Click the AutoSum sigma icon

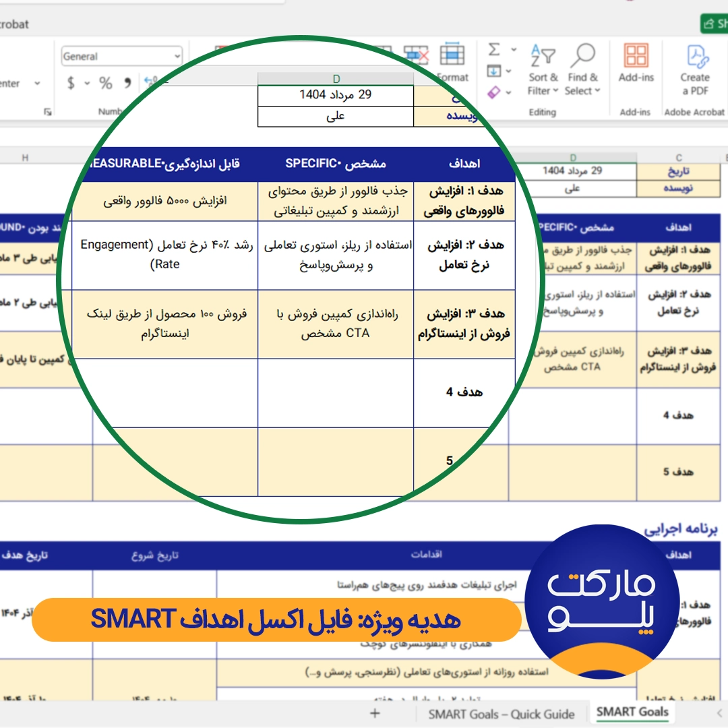pos(494,50)
